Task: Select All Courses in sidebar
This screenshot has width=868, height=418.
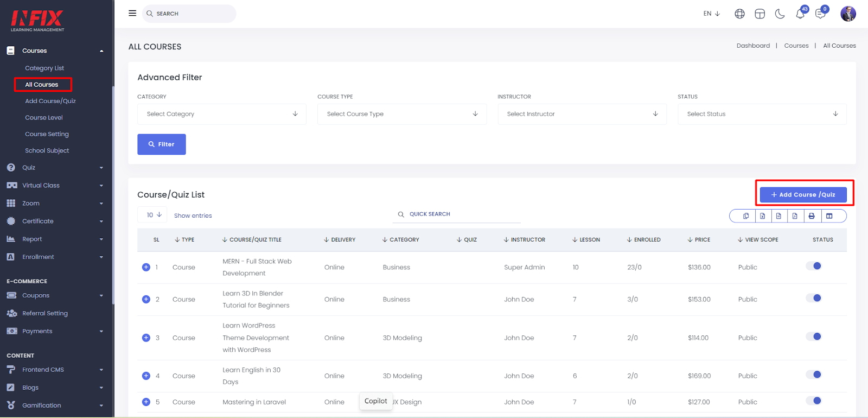Action: tap(42, 85)
